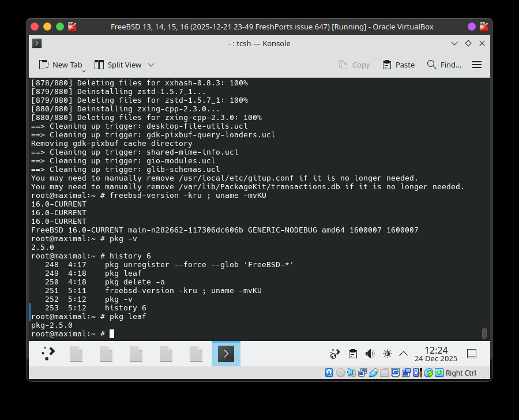519x420 pixels.
Task: Open the KDE application launcher
Action: 48,354
